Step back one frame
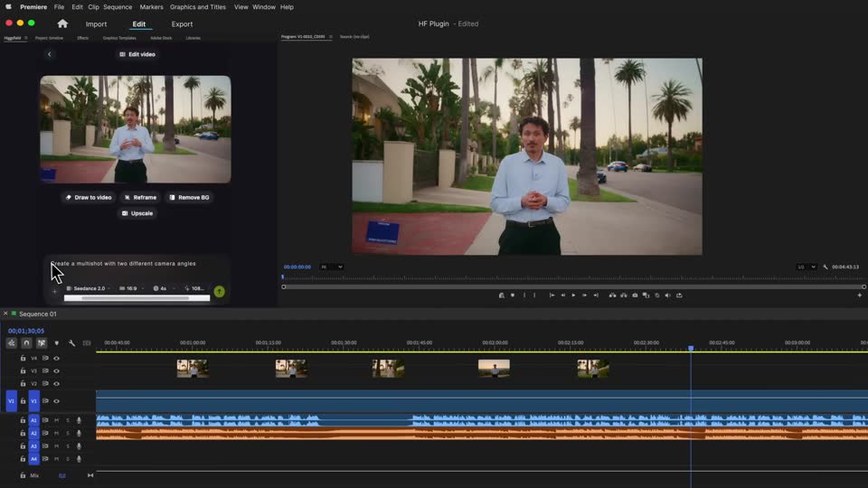This screenshot has width=868, height=488. click(563, 296)
